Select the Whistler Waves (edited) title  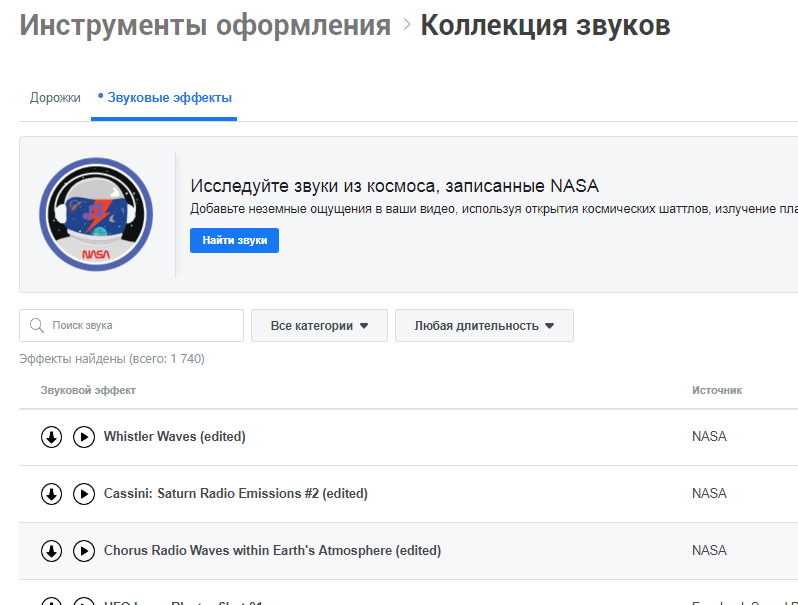point(175,437)
